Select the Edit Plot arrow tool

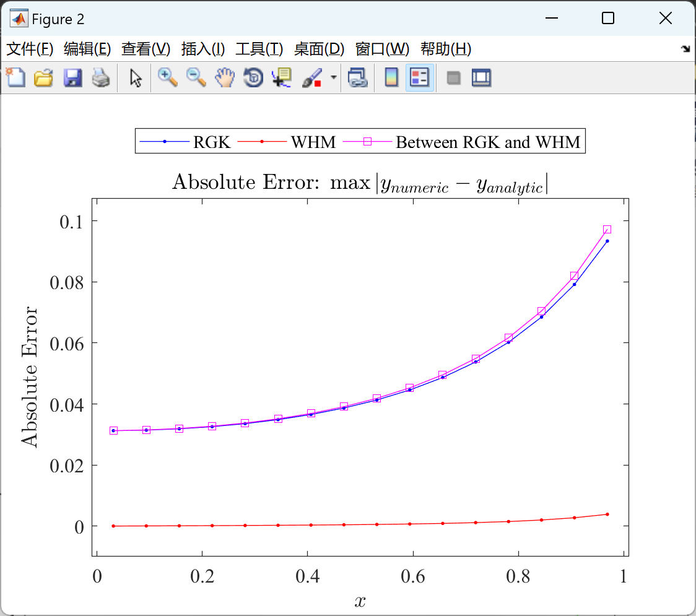pyautogui.click(x=136, y=78)
